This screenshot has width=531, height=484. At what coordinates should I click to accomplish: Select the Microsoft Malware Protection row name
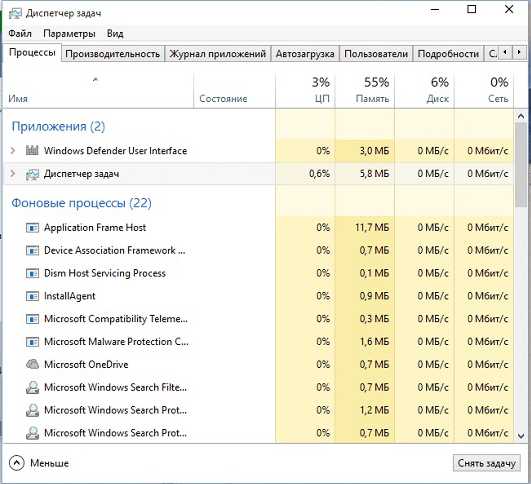(x=116, y=342)
